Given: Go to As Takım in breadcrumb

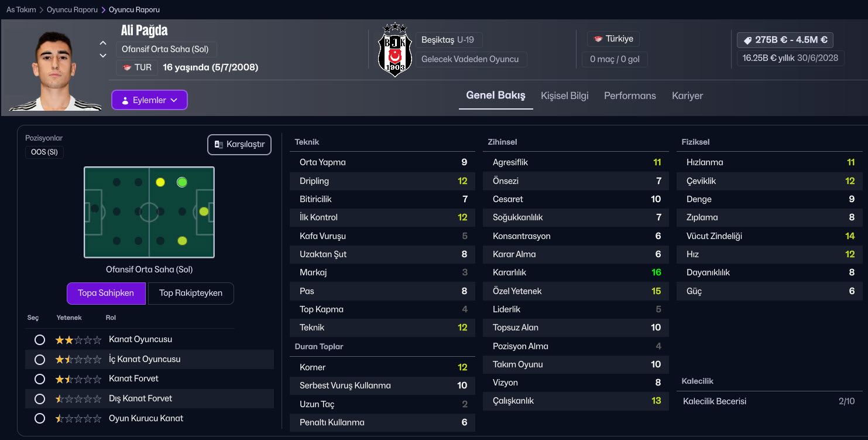Looking at the screenshot, I should pos(21,10).
